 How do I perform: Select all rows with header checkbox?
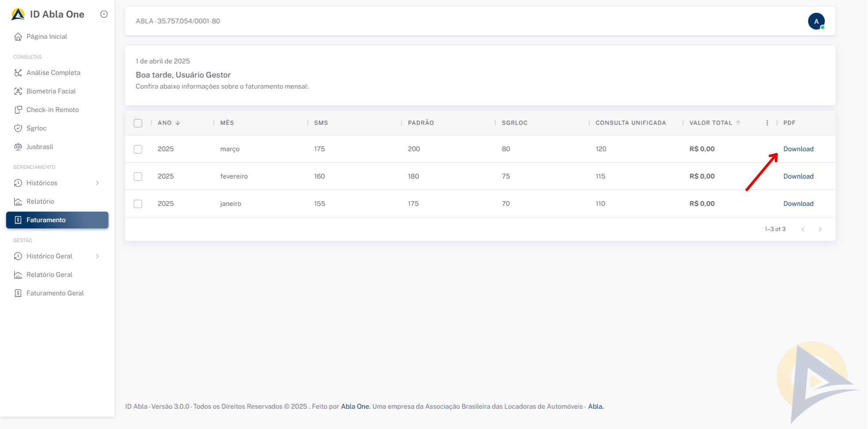click(138, 123)
